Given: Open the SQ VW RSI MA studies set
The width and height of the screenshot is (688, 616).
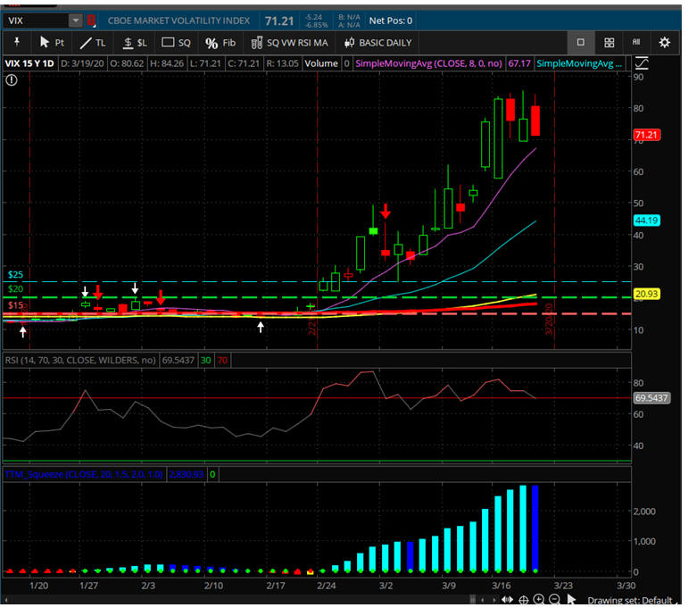Looking at the screenshot, I should click(289, 42).
